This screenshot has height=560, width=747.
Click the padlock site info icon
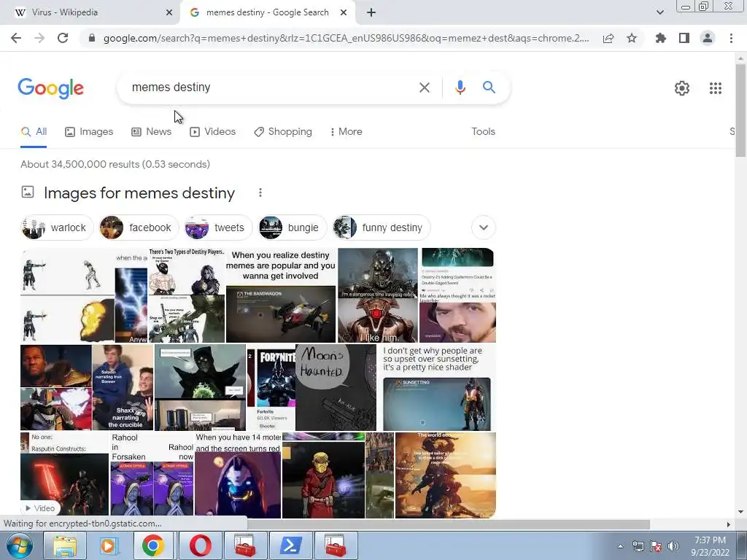pos(92,38)
